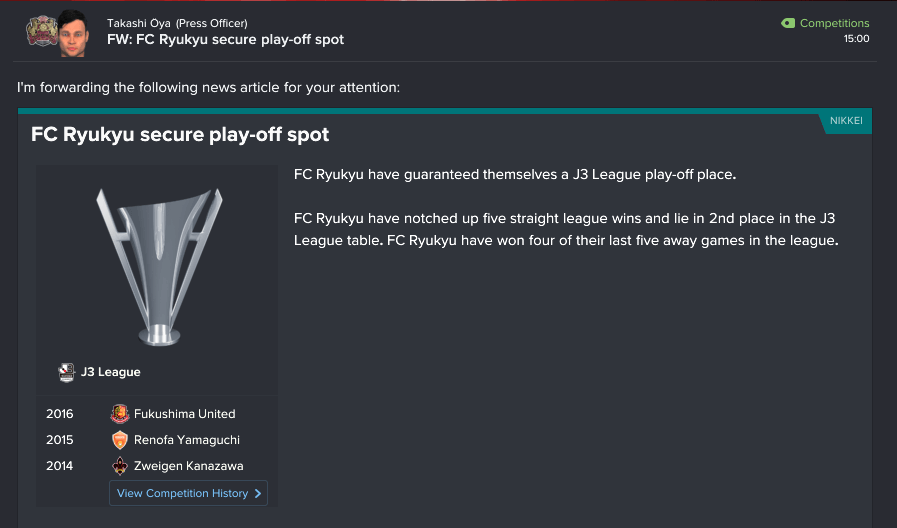Open View Competition History
This screenshot has width=897, height=528.
188,493
